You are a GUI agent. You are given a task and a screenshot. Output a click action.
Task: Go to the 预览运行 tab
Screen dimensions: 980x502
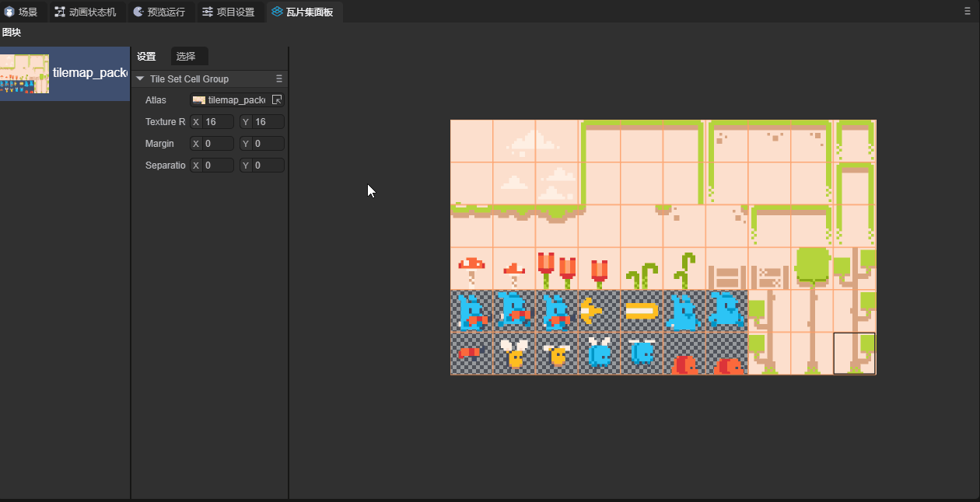[x=159, y=12]
